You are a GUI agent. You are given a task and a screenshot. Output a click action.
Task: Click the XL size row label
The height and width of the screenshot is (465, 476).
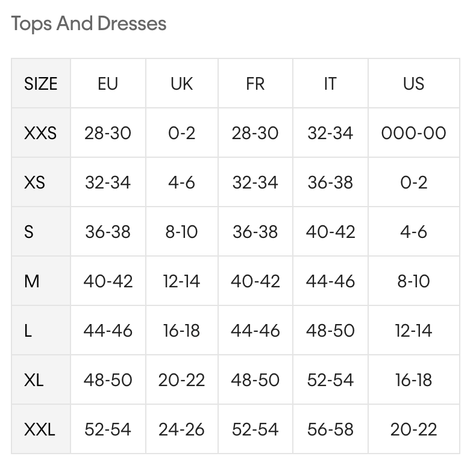34,380
